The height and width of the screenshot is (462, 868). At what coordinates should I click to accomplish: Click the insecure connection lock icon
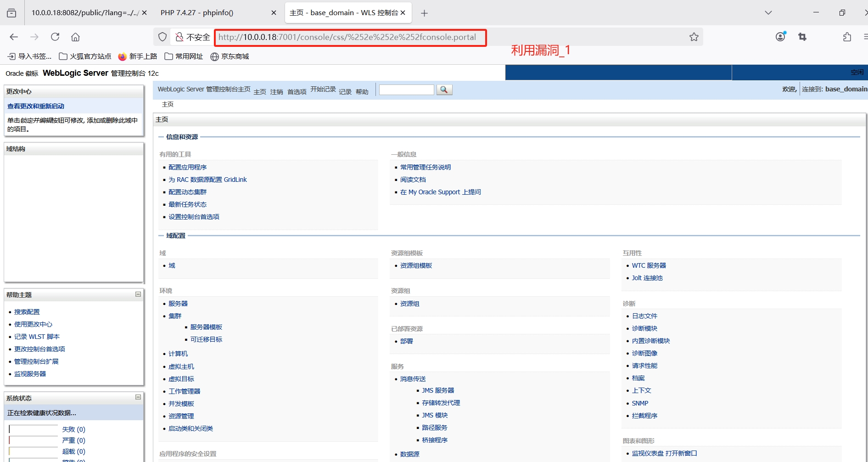tap(179, 37)
